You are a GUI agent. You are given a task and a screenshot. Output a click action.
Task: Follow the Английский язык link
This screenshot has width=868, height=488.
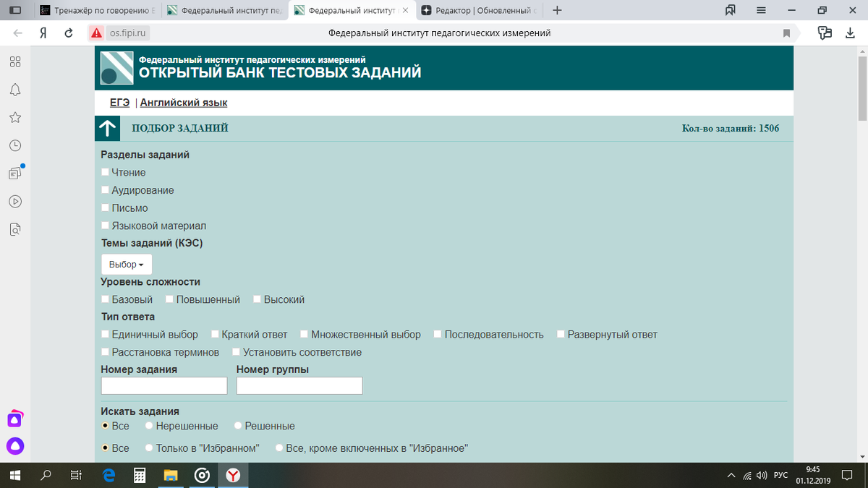[184, 103]
